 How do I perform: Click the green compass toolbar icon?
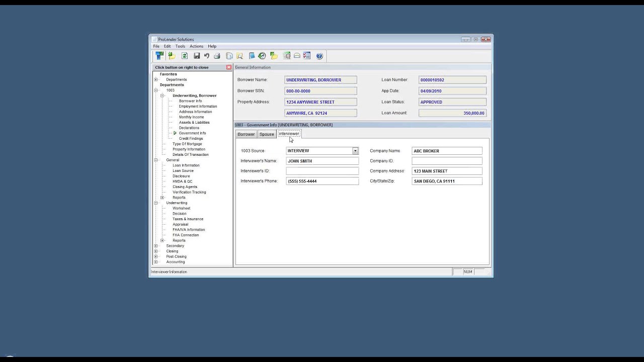point(262,56)
